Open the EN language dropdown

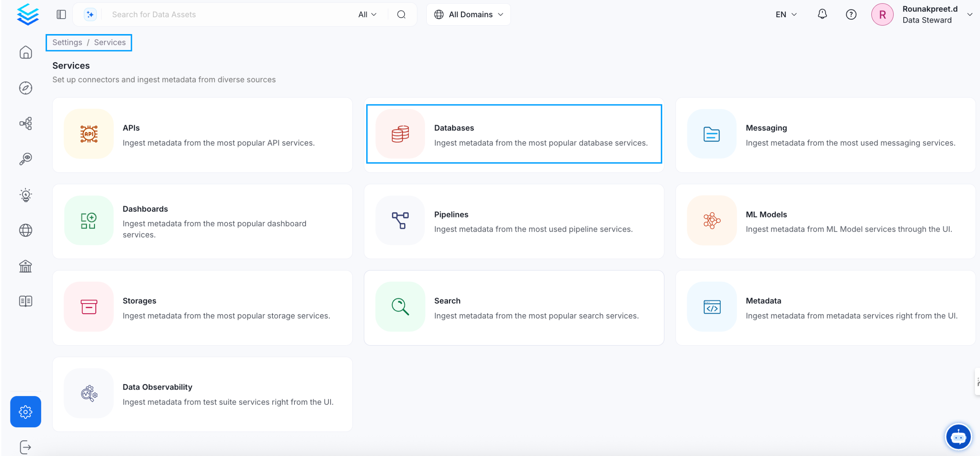pyautogui.click(x=786, y=14)
